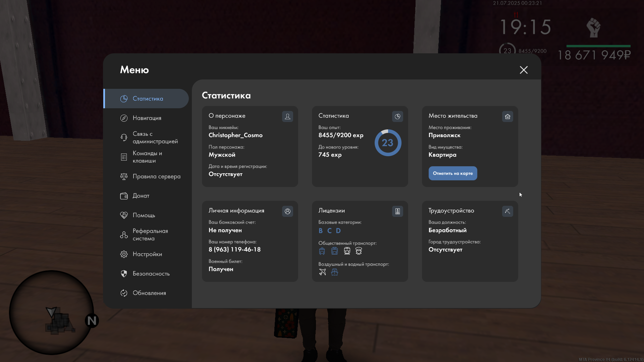Click the nickname Christopher_Cosmo
644x362 pixels.
[235, 135]
